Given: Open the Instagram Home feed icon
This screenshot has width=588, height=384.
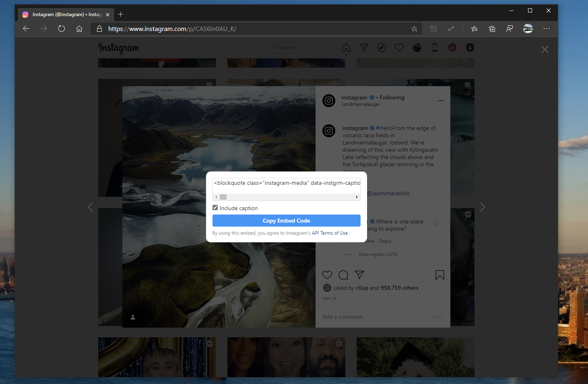Looking at the screenshot, I should [346, 47].
